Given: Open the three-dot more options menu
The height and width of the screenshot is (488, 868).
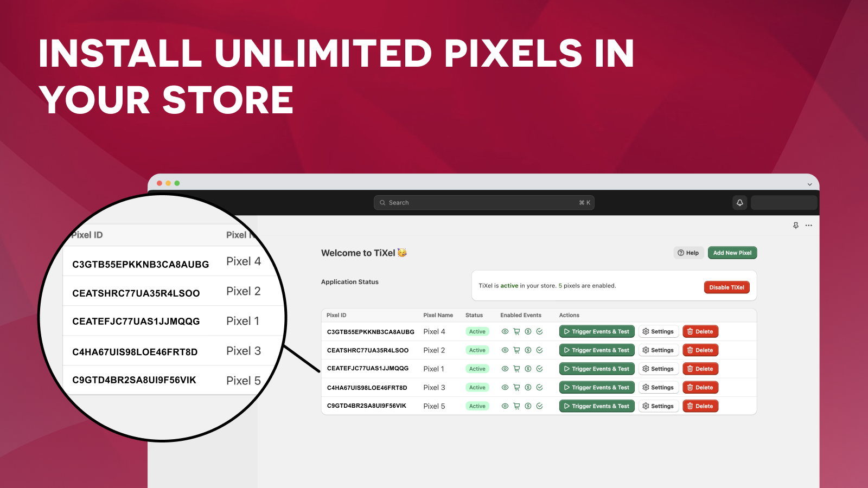Looking at the screenshot, I should tap(809, 226).
